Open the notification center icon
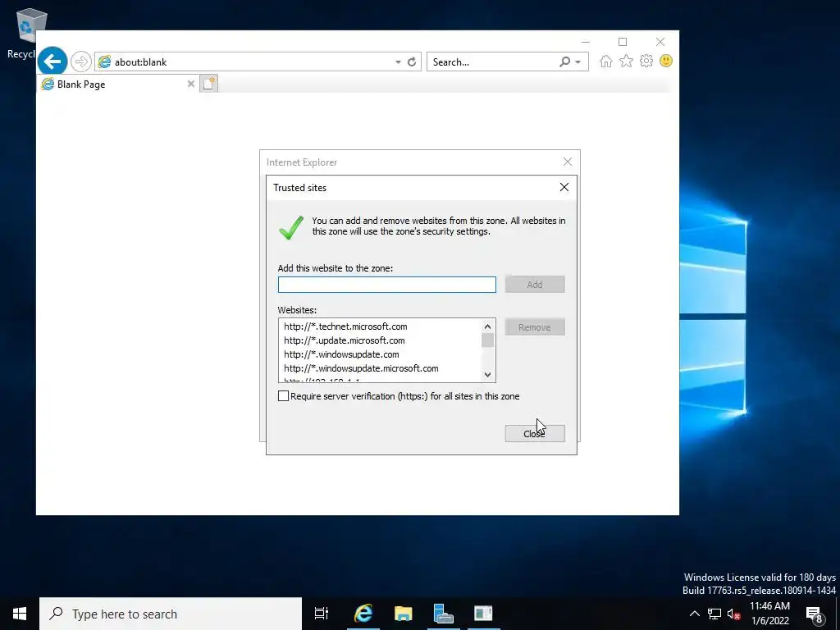 [x=814, y=614]
